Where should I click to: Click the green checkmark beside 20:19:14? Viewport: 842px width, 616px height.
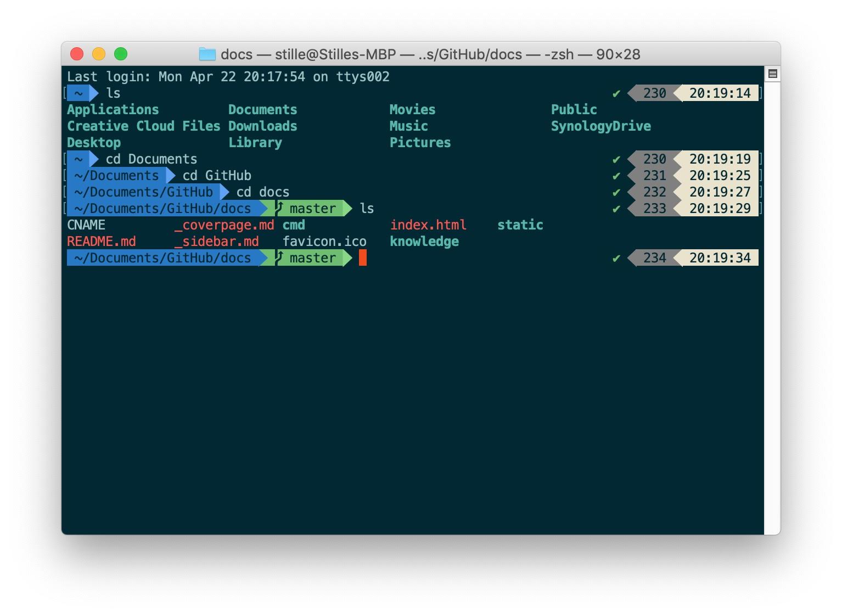coord(616,93)
